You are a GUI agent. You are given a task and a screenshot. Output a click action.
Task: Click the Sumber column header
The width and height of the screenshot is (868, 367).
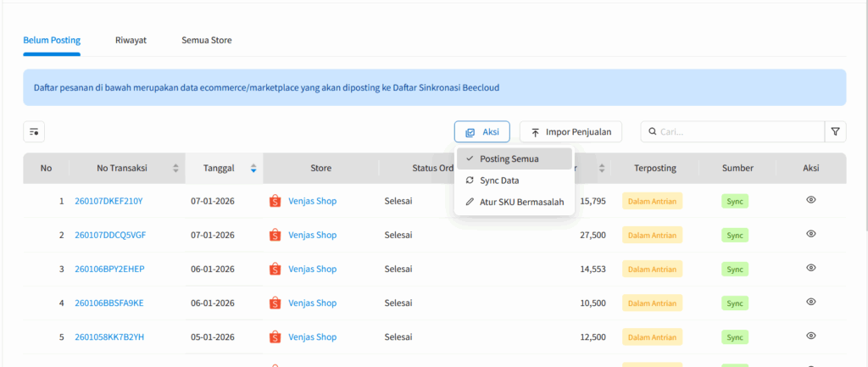click(x=737, y=169)
